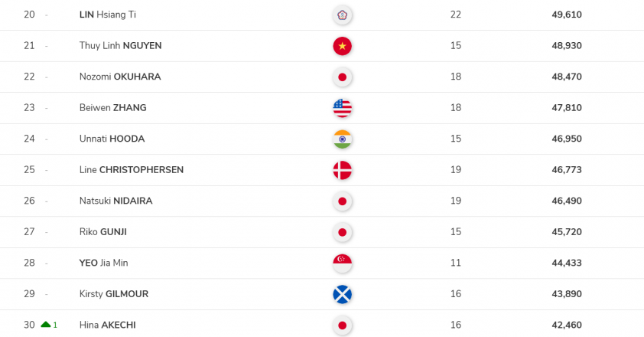Click the Japan flag beside Nozomi Okuhara

342,77
